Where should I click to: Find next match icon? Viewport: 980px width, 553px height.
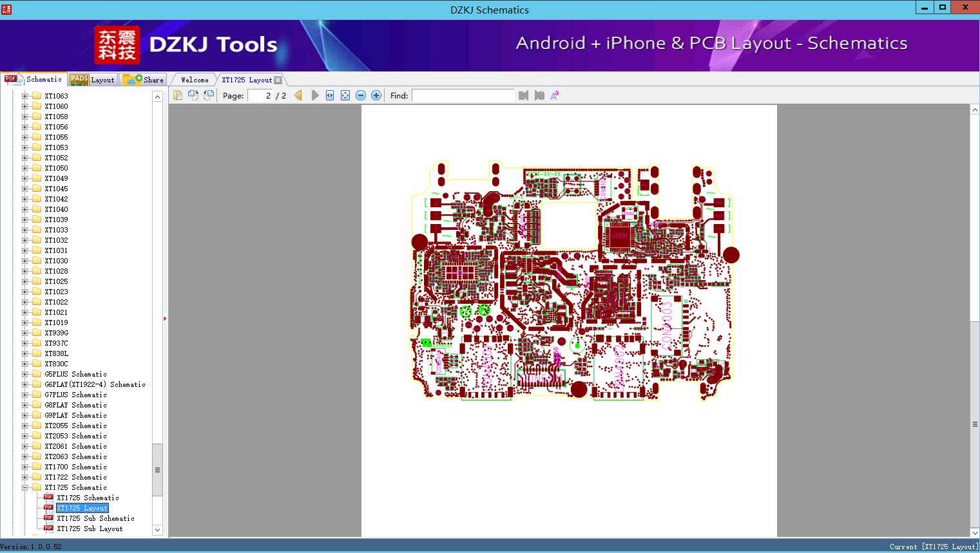539,95
